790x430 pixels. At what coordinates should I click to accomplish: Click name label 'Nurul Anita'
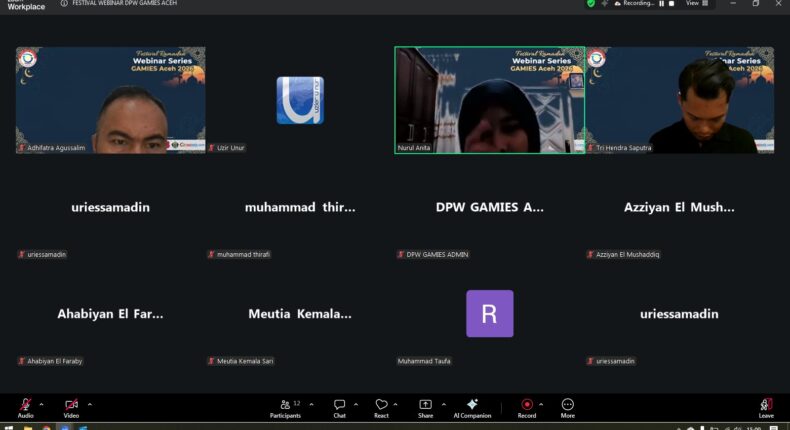pyautogui.click(x=414, y=148)
